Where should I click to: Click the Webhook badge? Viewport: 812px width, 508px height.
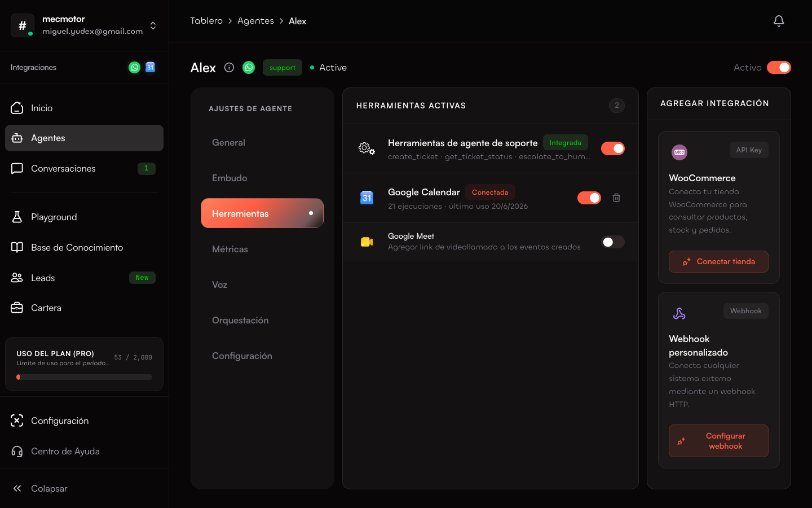point(746,311)
